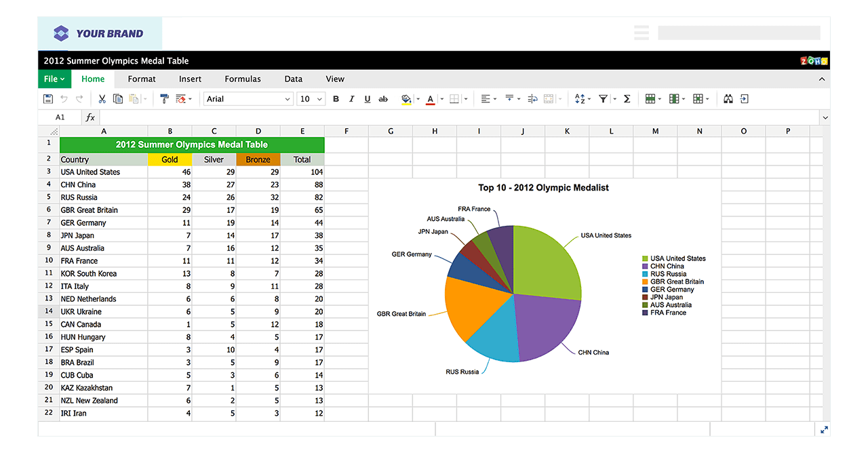Click the Your Brand logo
Image resolution: width=868 pixels, height=453 pixels.
click(100, 33)
